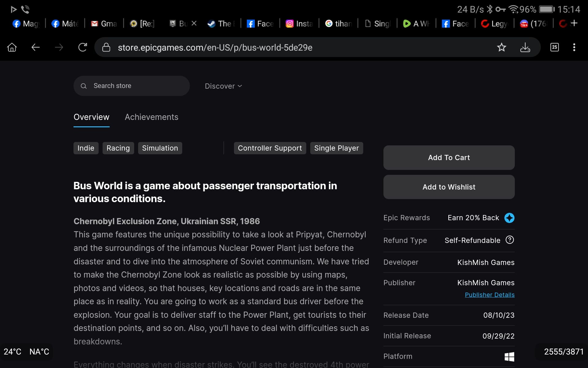Close the current Bus World tab
Screen dimensions: 588x368
pos(194,23)
